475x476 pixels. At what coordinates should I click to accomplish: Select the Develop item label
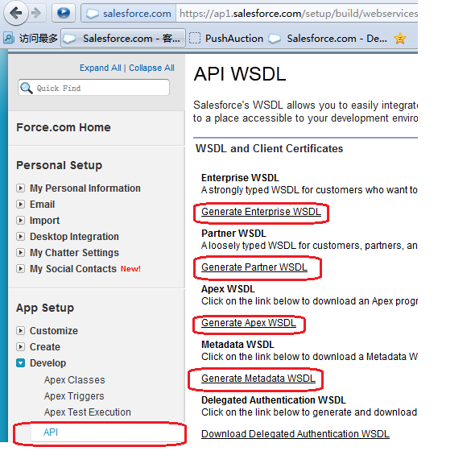[x=47, y=363]
